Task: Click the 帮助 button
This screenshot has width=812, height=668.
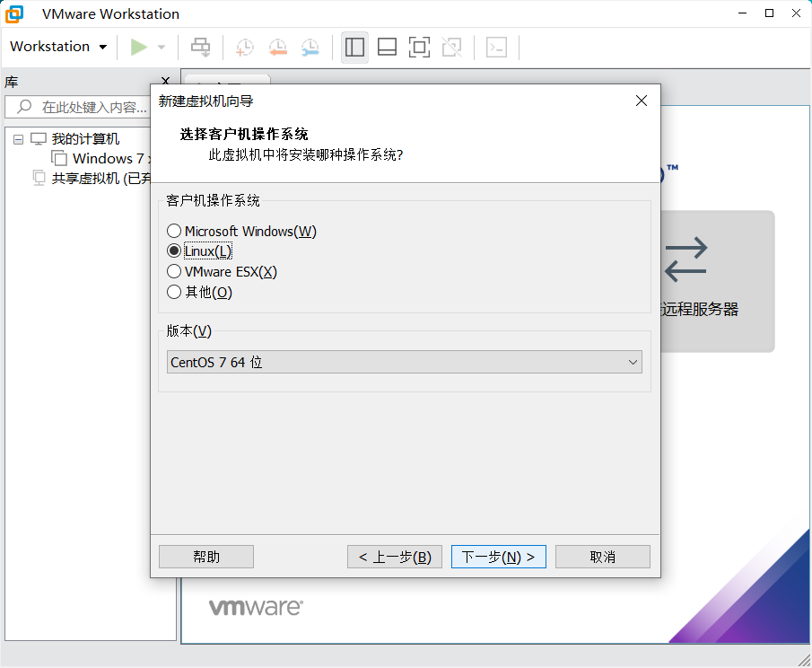Action: 206,557
